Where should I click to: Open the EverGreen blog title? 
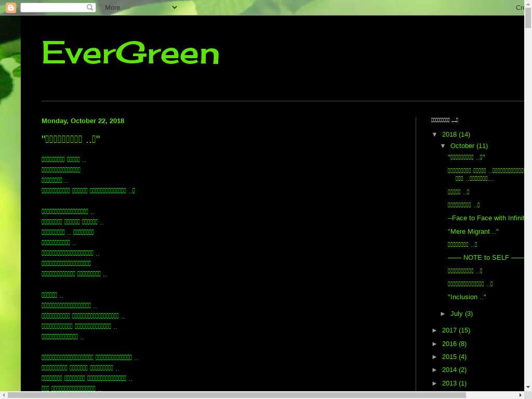tap(130, 53)
